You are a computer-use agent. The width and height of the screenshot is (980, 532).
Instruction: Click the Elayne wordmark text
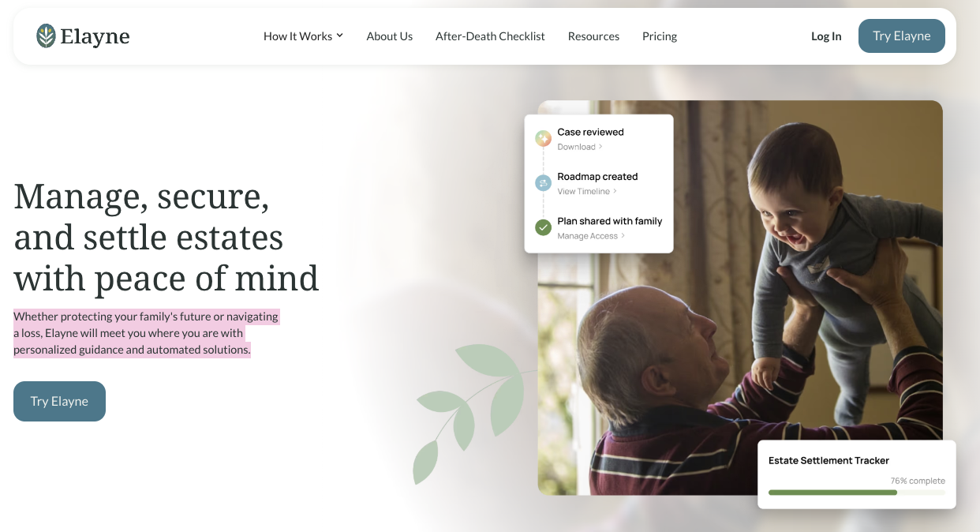tap(95, 36)
